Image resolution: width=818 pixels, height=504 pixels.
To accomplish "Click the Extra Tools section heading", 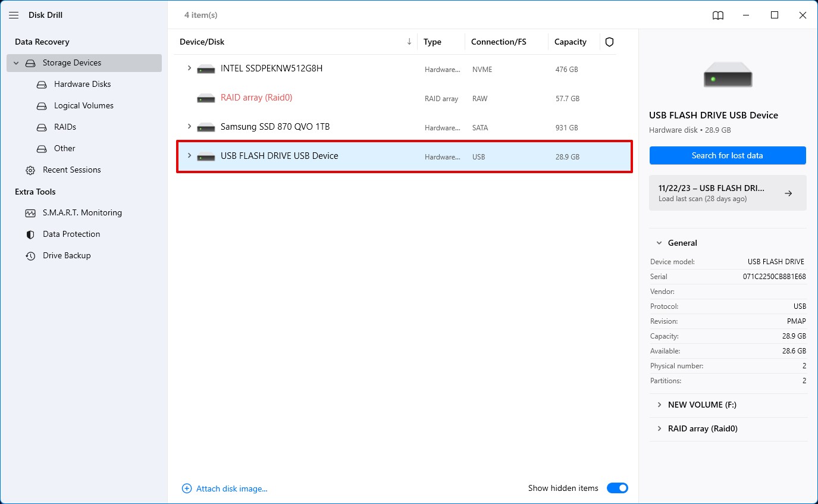I will tap(35, 192).
